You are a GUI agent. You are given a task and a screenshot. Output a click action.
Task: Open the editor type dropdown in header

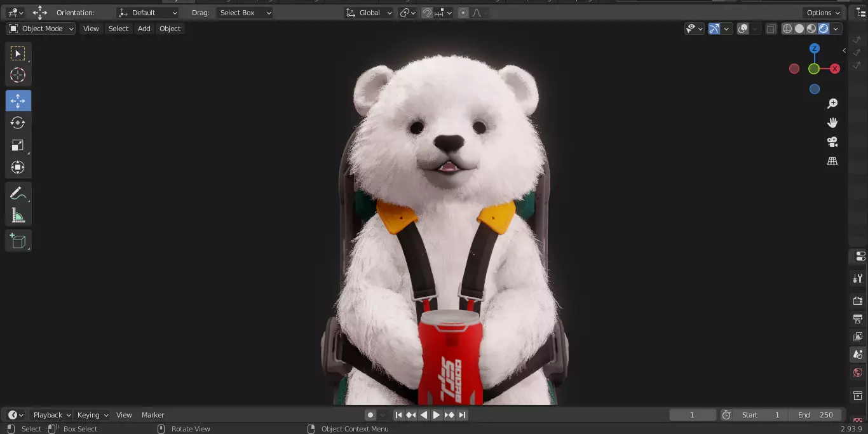pos(15,13)
